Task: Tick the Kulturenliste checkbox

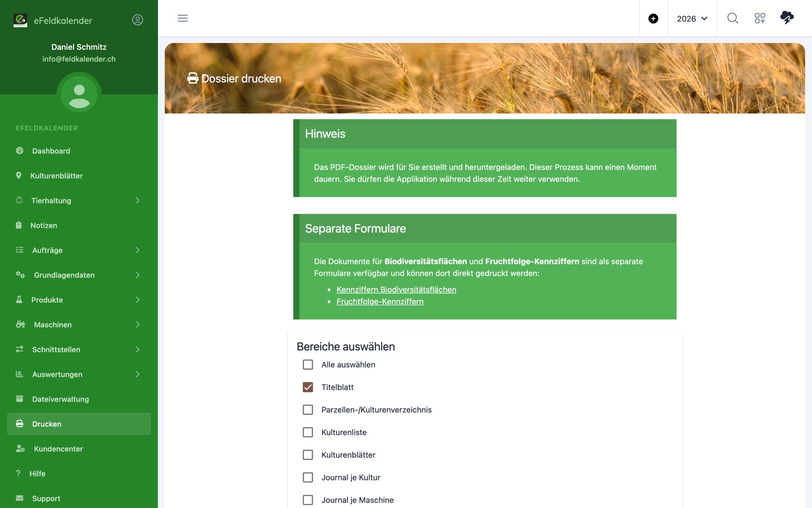Action: 308,432
